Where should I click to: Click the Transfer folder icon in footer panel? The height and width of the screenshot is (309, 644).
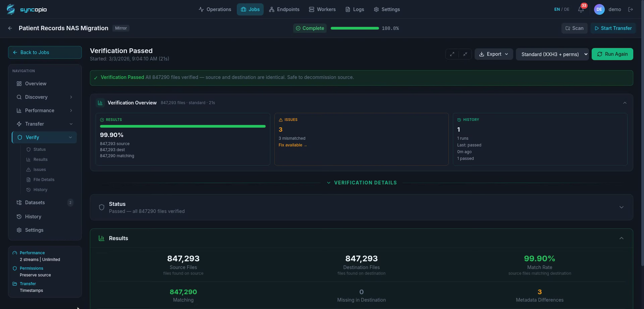pos(15,284)
